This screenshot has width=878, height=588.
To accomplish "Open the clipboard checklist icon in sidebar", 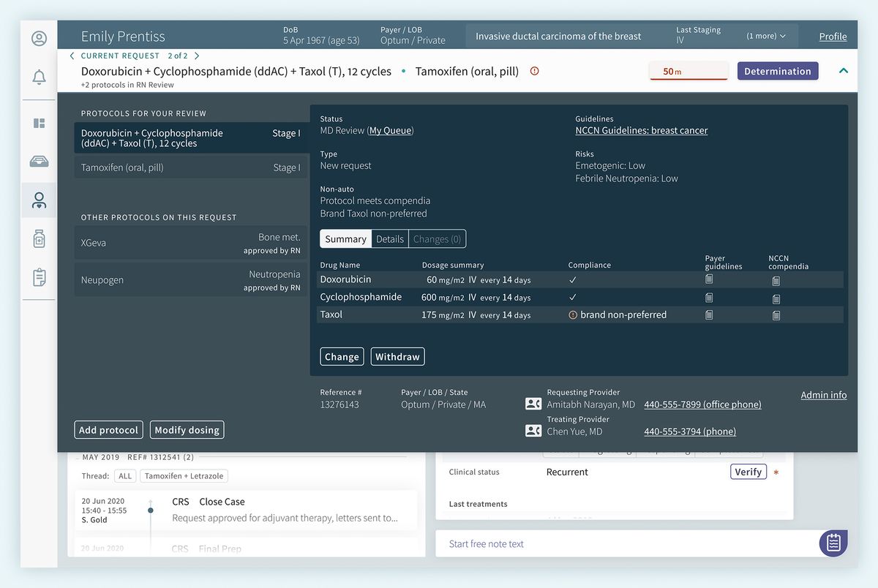I will (x=39, y=277).
